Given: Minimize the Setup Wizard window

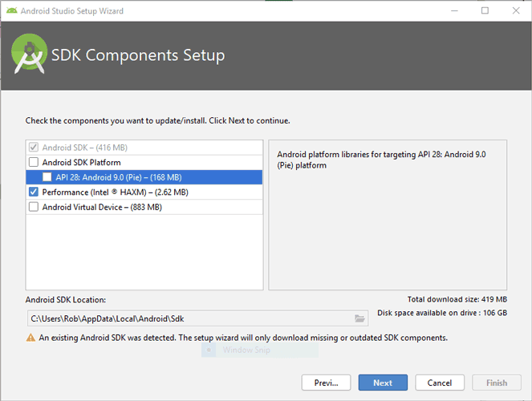Looking at the screenshot, I should tap(449, 11).
